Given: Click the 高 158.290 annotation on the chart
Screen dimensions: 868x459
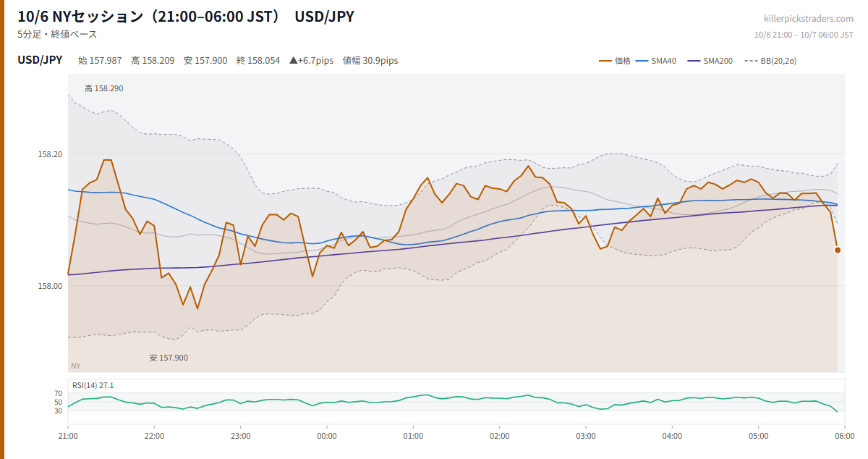Looking at the screenshot, I should pos(104,88).
